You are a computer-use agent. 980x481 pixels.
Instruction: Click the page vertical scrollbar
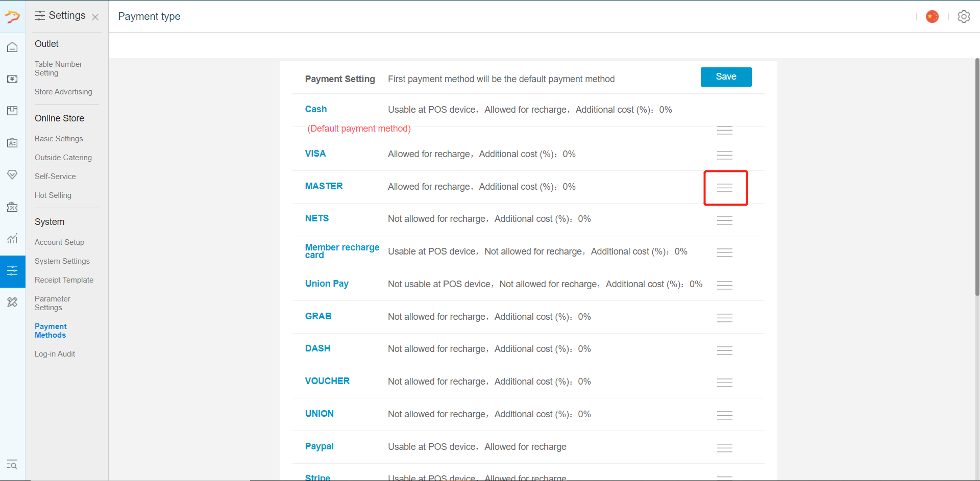point(977,177)
